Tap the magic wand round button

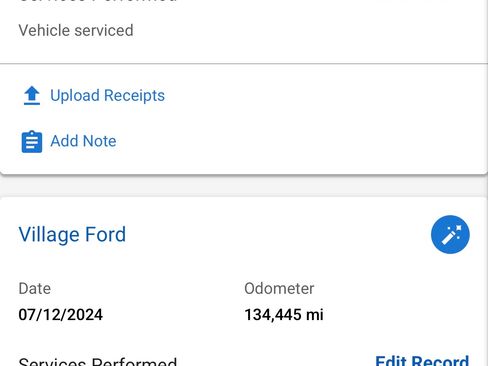tap(450, 235)
